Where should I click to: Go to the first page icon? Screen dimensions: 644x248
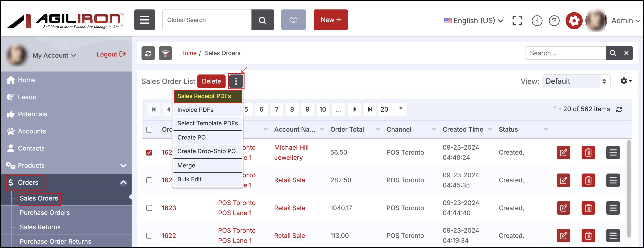point(153,109)
